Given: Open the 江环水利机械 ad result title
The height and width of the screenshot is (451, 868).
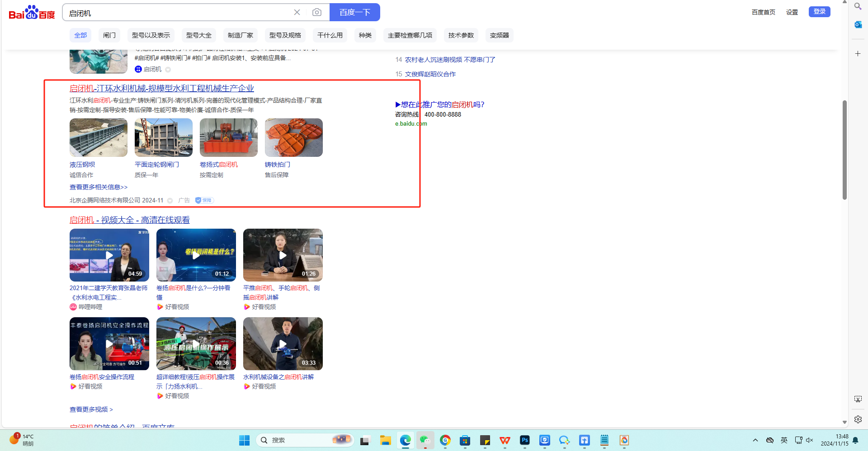Looking at the screenshot, I should click(162, 89).
